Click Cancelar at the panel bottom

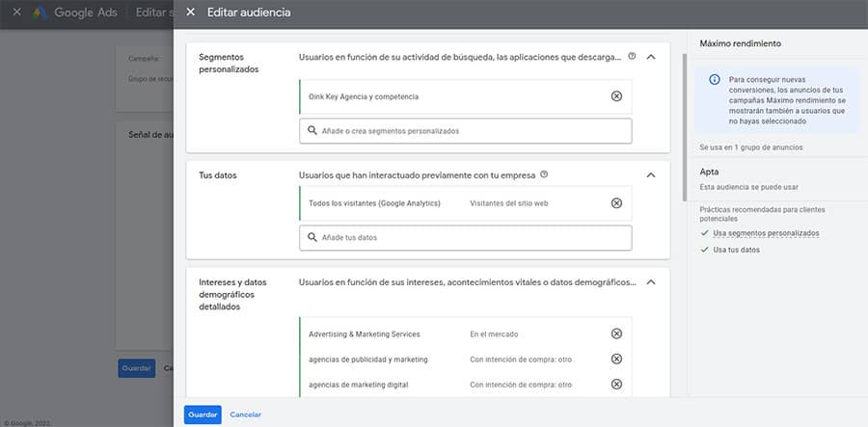point(245,414)
